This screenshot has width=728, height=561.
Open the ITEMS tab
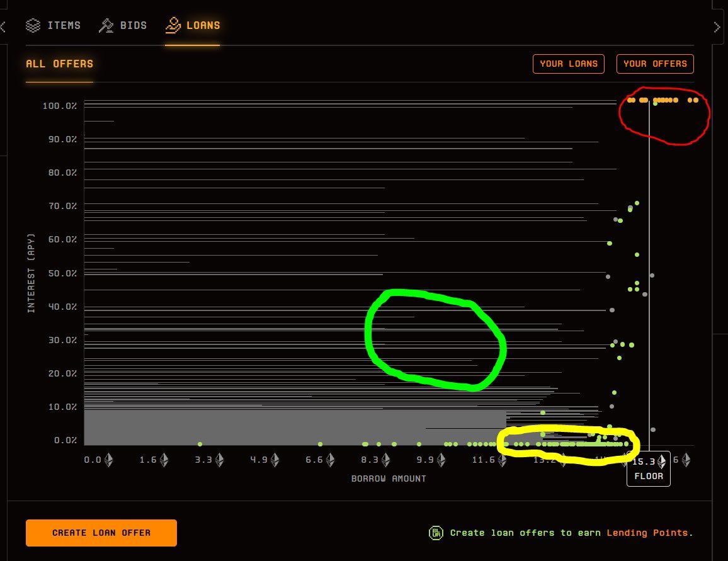(53, 25)
